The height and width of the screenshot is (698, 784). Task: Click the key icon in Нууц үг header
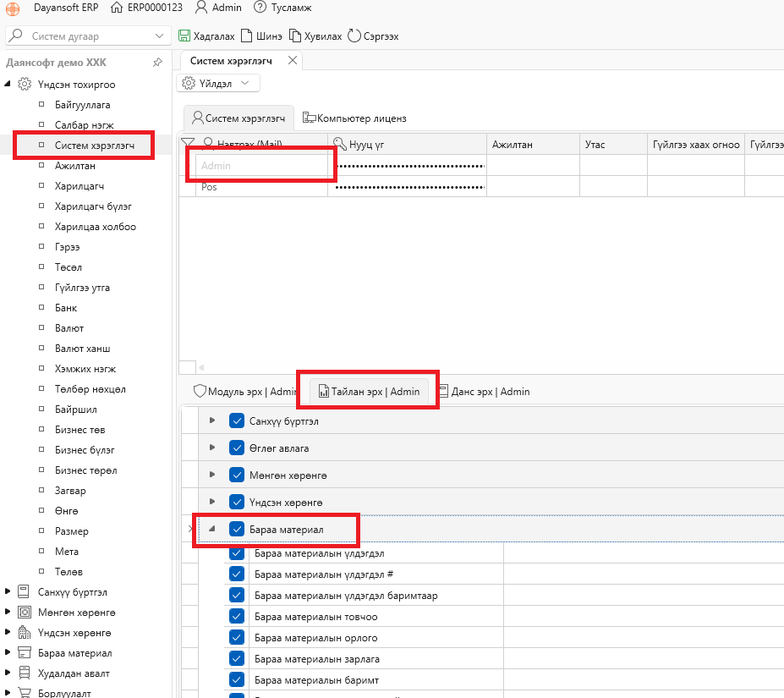pyautogui.click(x=339, y=144)
